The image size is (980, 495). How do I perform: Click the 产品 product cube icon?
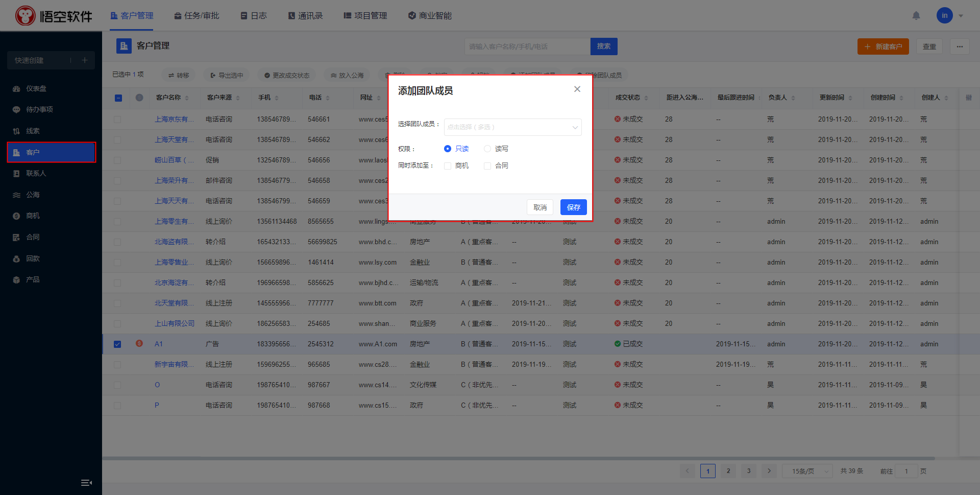click(x=16, y=280)
